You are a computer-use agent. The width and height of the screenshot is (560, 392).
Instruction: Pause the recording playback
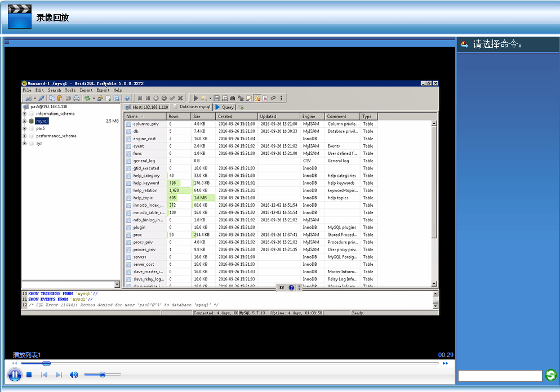[15, 375]
